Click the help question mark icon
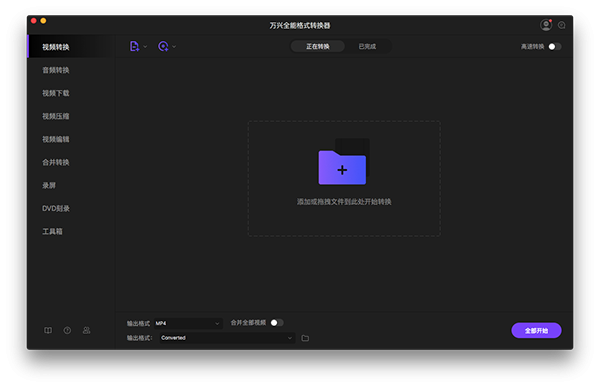This screenshot has width=600, height=388. click(x=67, y=330)
